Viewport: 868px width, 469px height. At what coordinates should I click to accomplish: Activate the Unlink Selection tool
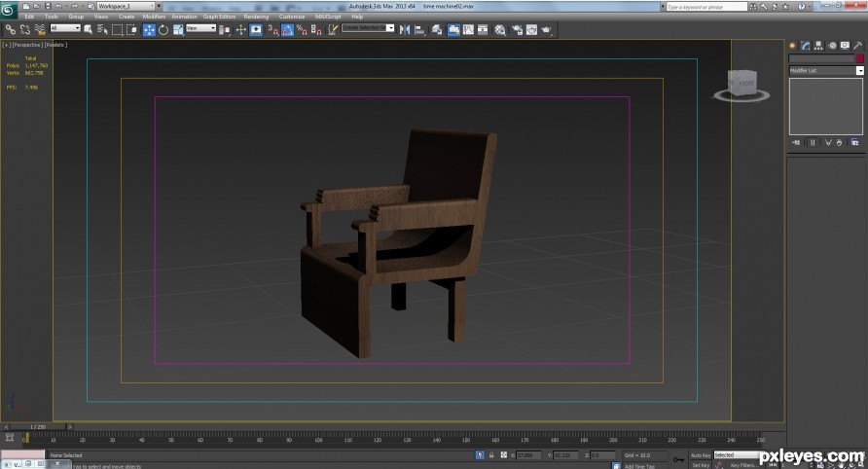pos(25,29)
